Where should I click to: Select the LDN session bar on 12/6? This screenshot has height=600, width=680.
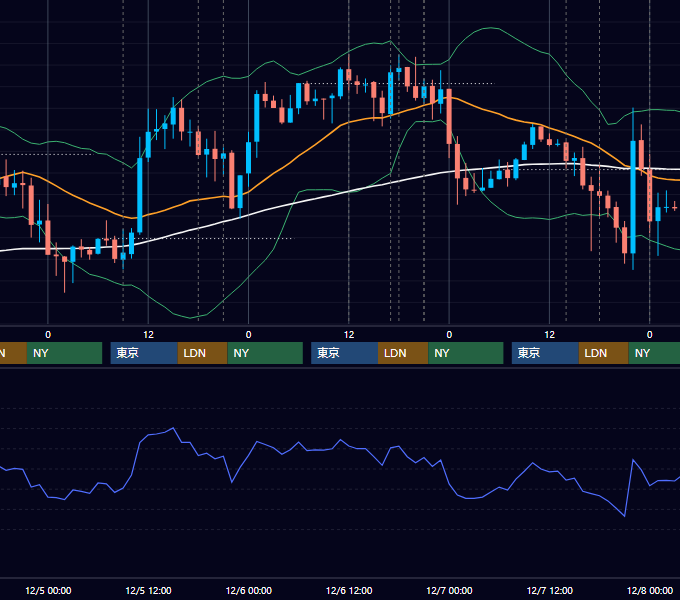403,353
